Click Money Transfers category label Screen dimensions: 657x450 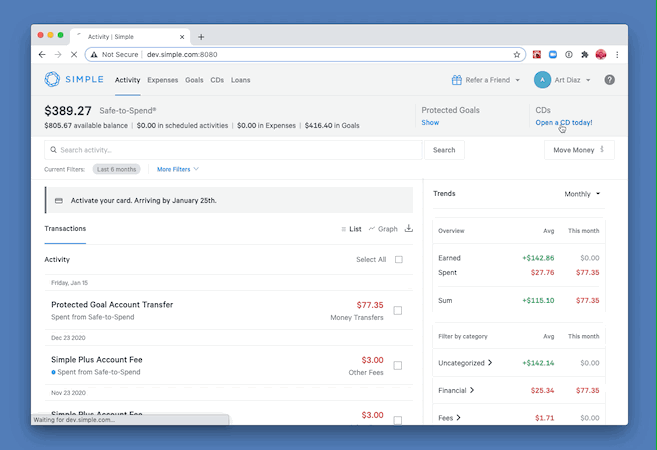click(357, 318)
